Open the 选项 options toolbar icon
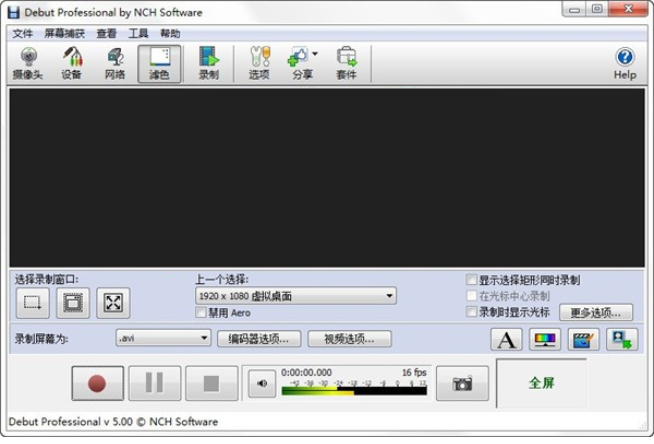Viewport: 654px width, 444px height. [259, 62]
